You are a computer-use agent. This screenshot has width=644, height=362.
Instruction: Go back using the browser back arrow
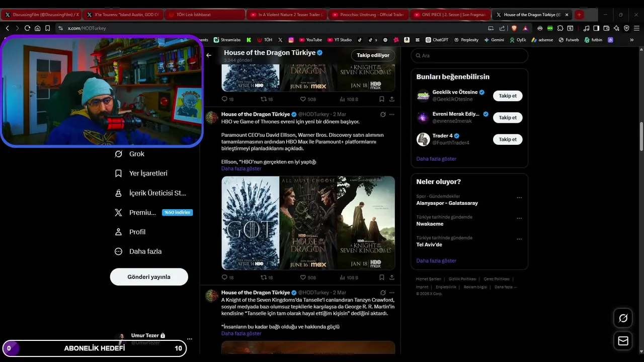point(7,28)
